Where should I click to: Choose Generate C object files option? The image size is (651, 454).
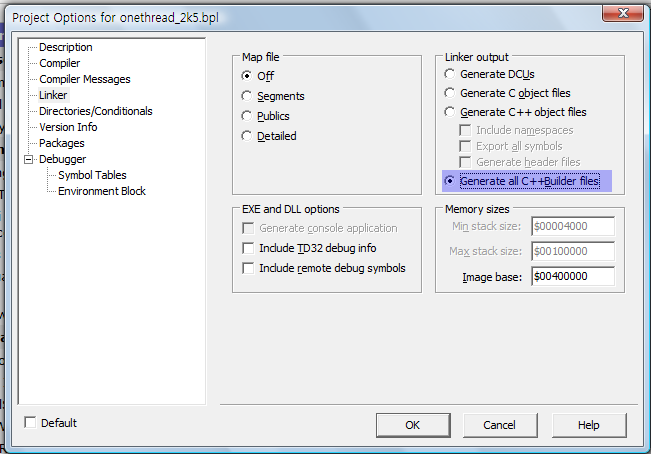(x=450, y=93)
